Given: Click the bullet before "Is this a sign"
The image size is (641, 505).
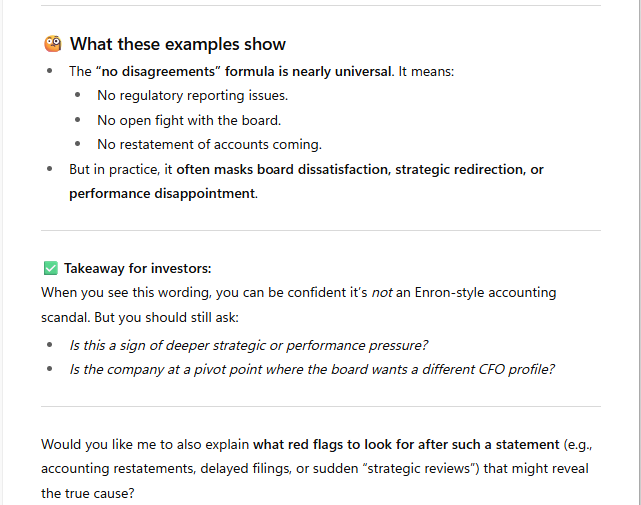Looking at the screenshot, I should 51,345.
